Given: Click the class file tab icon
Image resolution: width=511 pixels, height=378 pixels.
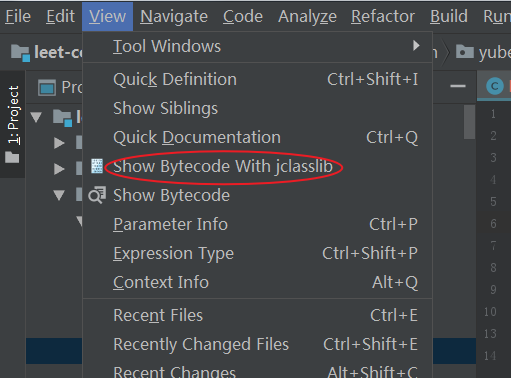Looking at the screenshot, I should click(x=495, y=86).
